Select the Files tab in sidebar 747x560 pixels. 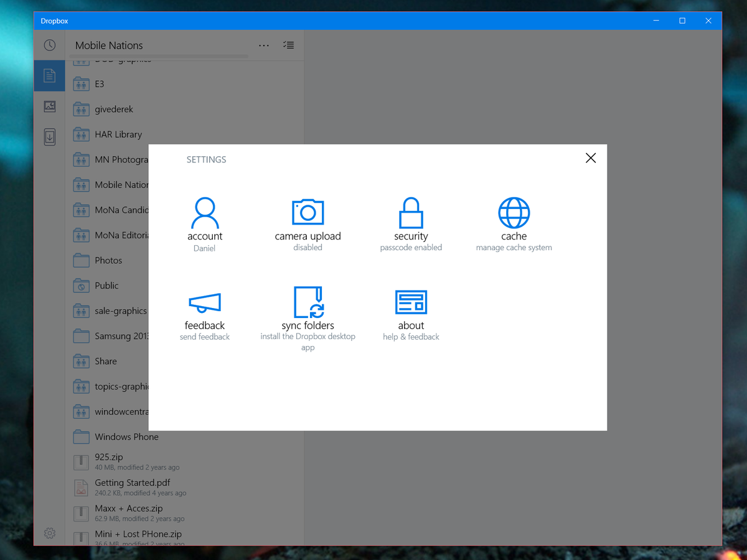[x=49, y=75]
